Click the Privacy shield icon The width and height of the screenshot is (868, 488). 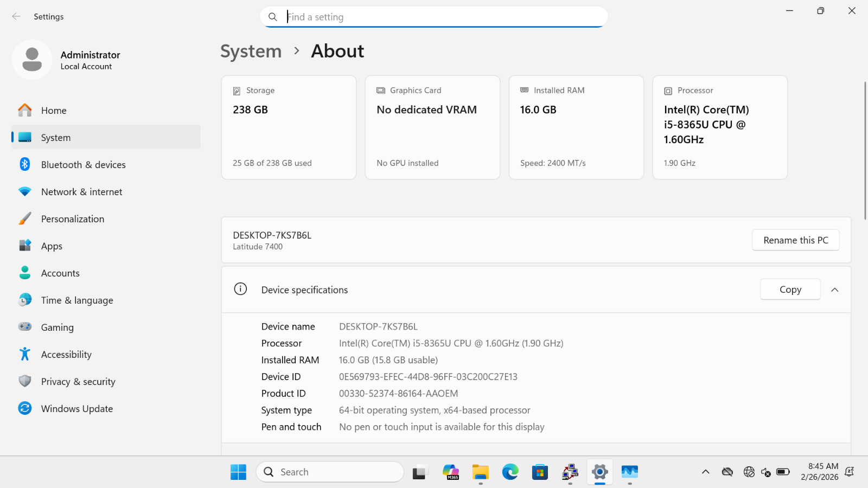(25, 381)
